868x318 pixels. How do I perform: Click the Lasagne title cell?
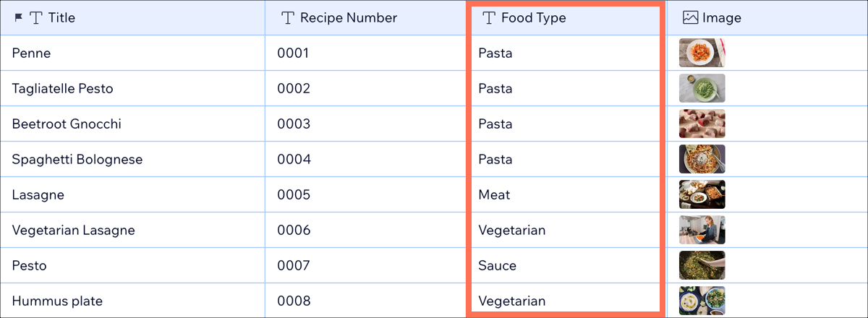(x=132, y=194)
